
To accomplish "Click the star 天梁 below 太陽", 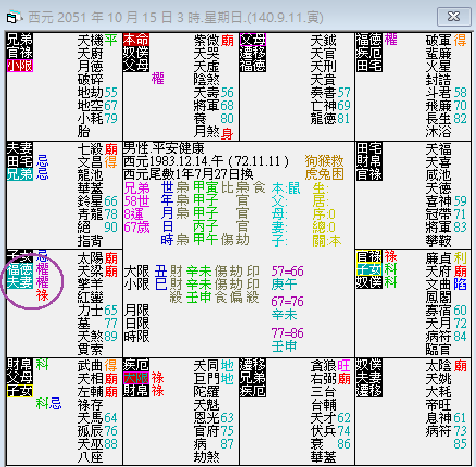I will 90,272.
